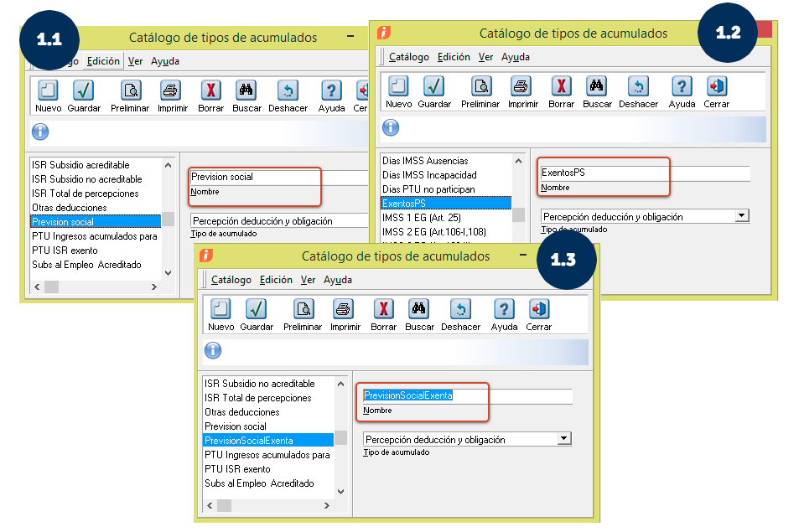Click Nuevo icon in window 1.1
The width and height of the screenshot is (799, 532).
click(48, 90)
